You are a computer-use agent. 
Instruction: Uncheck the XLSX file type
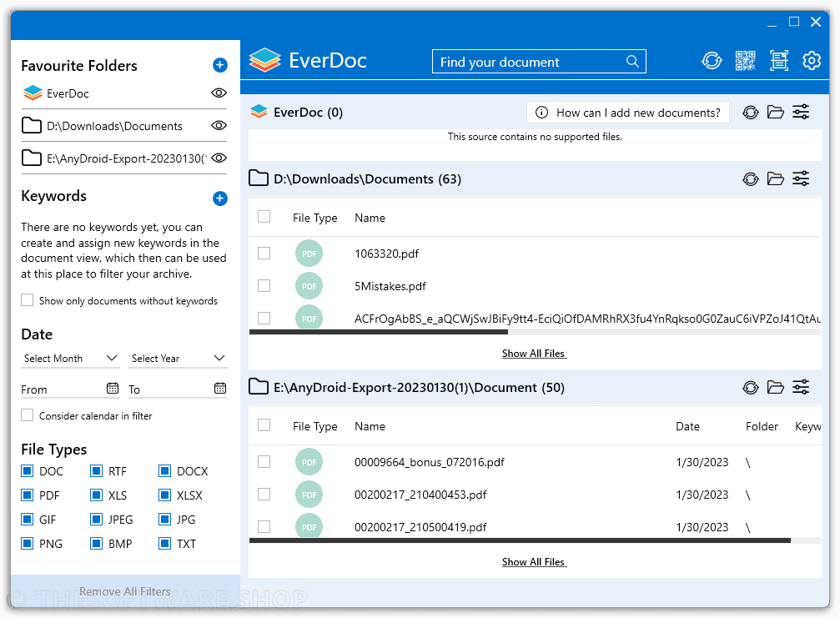tap(165, 495)
